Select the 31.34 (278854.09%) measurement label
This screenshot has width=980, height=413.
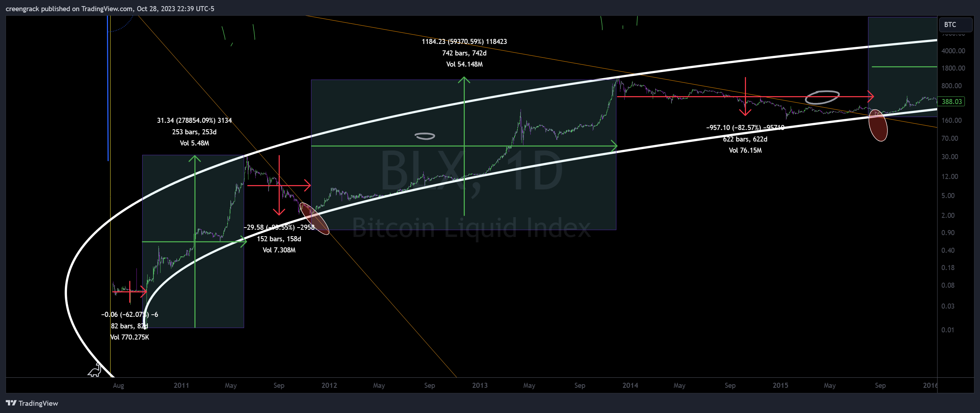coord(194,120)
